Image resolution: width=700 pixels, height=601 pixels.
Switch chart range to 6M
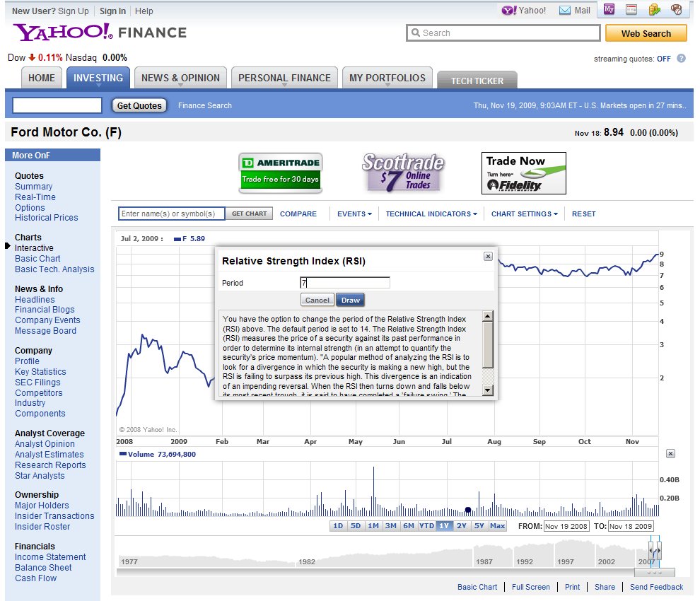click(x=409, y=526)
